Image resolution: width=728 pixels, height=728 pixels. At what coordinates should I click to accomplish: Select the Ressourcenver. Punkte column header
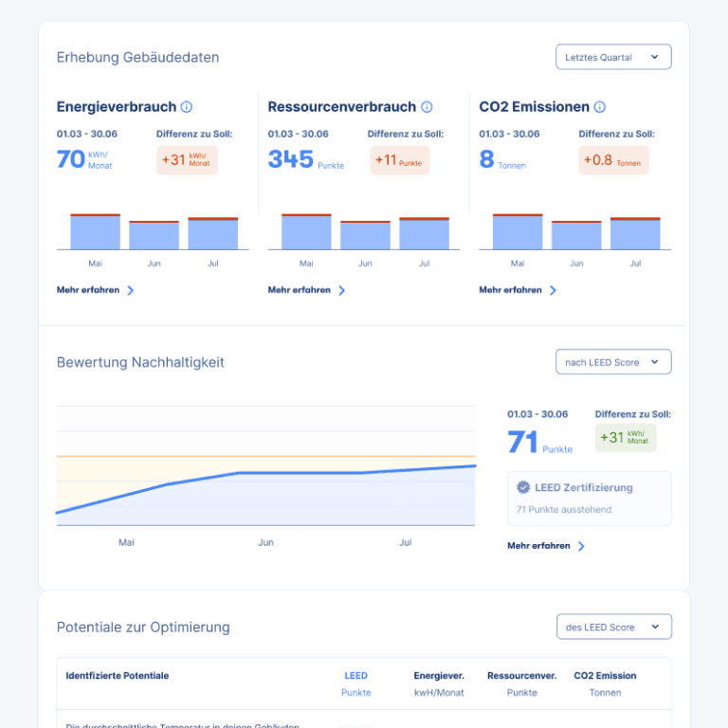pos(522,683)
